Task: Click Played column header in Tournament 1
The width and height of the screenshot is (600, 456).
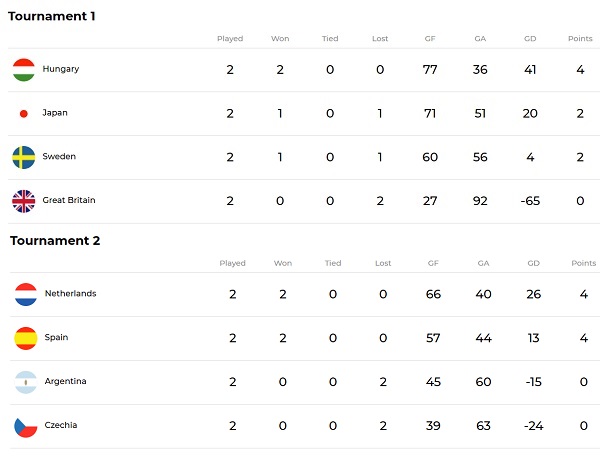Action: (x=230, y=39)
